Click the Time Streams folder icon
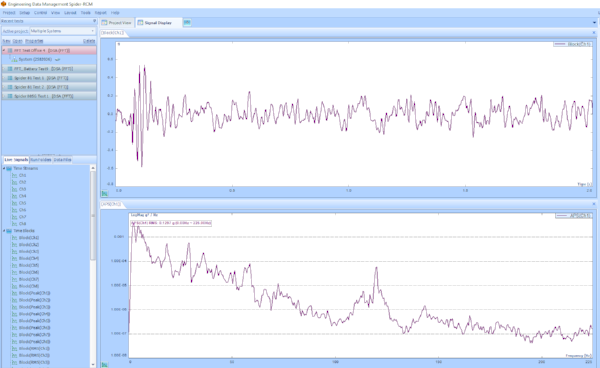The width and height of the screenshot is (600, 368). pyautogui.click(x=9, y=168)
